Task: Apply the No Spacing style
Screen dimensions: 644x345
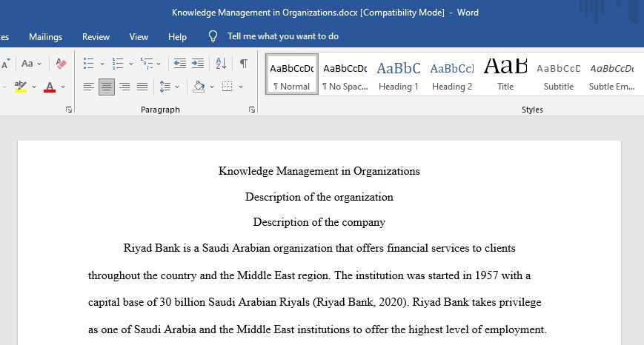Action: [345, 74]
